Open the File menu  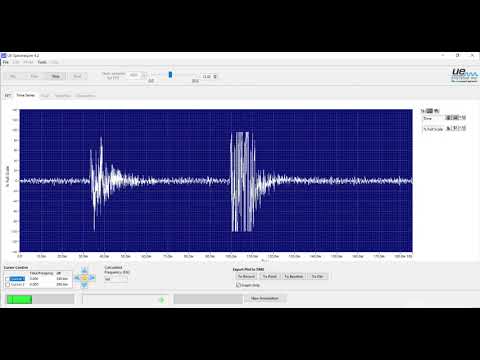(6, 62)
